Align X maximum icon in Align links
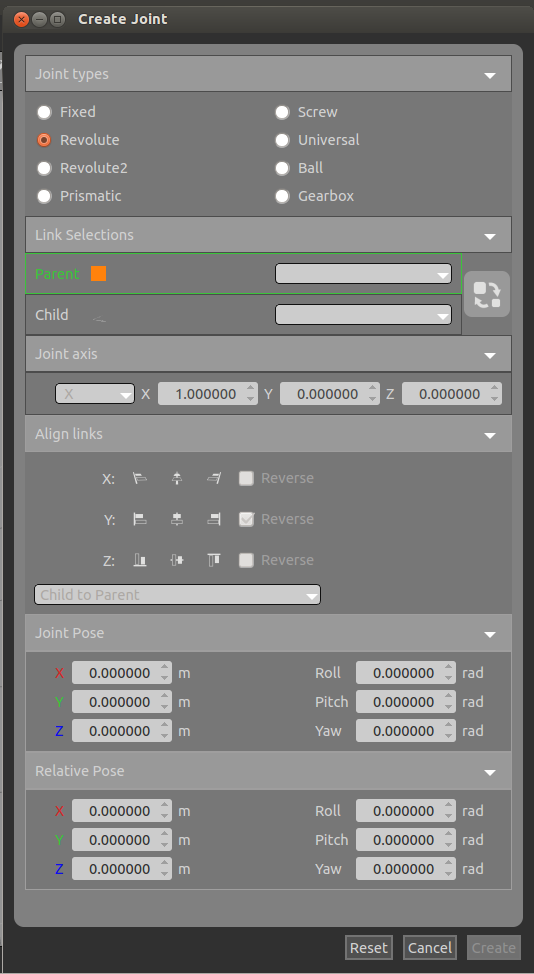 click(214, 478)
